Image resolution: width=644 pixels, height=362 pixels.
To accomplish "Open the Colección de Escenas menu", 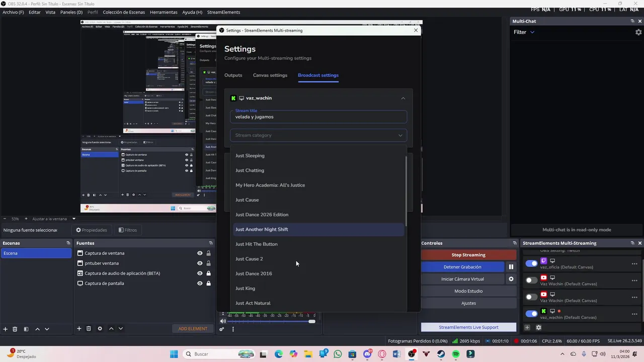I will pos(124,12).
